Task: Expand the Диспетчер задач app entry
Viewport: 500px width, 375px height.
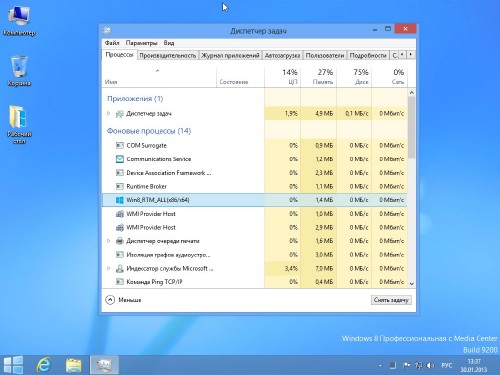Action: [x=109, y=114]
